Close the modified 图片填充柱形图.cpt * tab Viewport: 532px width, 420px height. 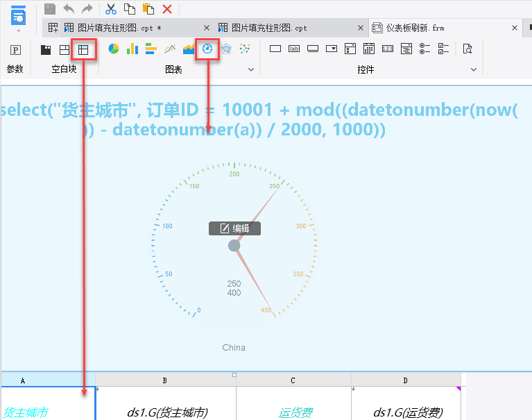click(x=206, y=28)
